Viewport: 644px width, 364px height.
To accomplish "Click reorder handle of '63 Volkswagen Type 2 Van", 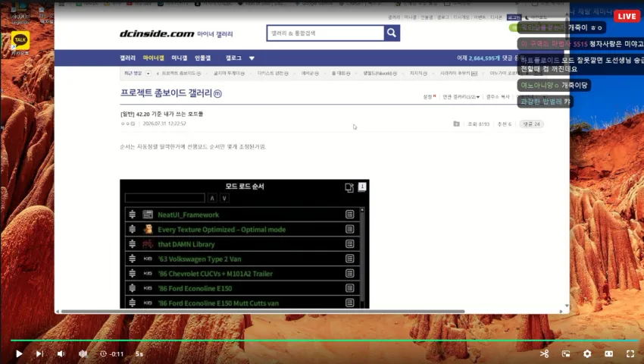I will coord(133,259).
